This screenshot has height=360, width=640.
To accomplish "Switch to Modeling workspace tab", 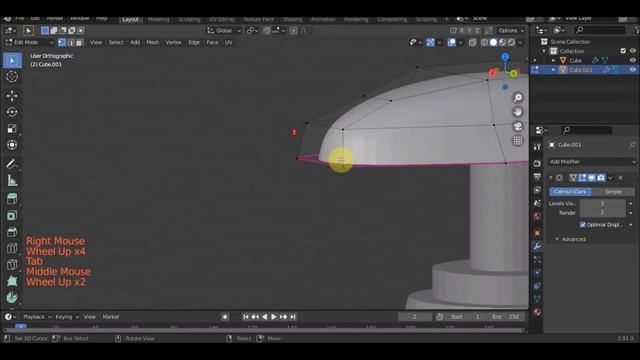I will [x=158, y=19].
